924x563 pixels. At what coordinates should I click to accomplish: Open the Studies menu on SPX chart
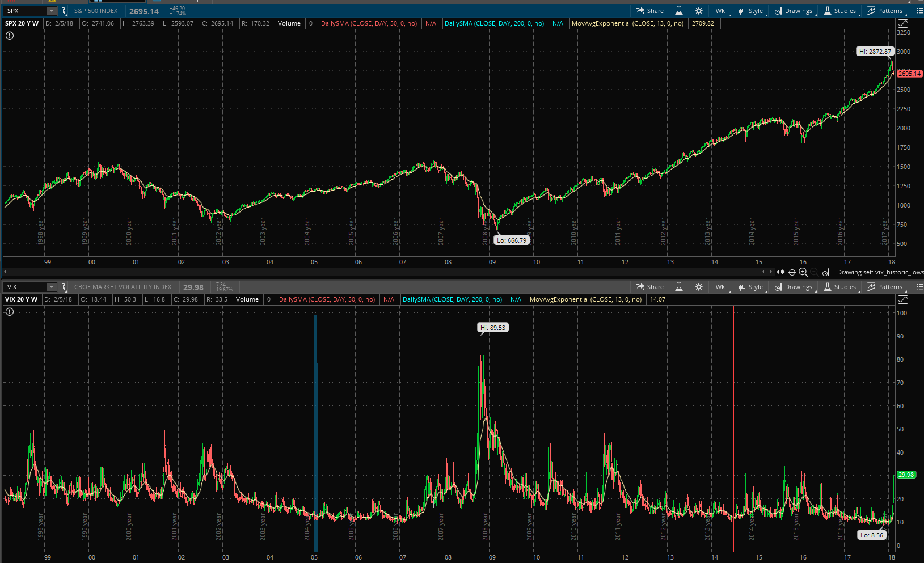coord(840,11)
